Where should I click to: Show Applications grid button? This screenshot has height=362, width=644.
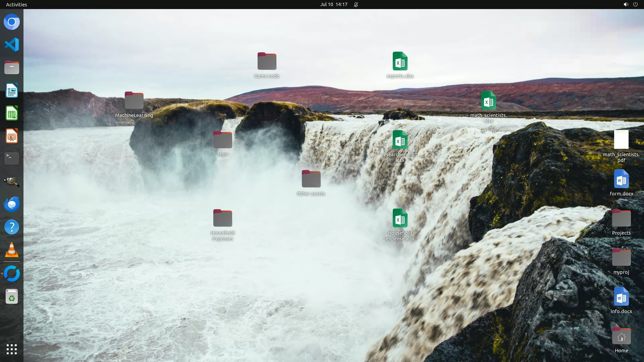pyautogui.click(x=12, y=349)
